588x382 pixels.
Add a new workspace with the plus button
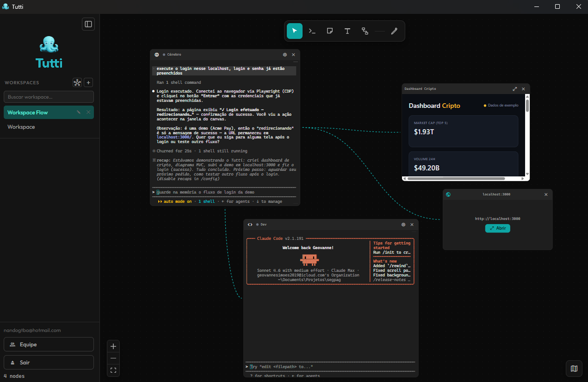tap(89, 82)
